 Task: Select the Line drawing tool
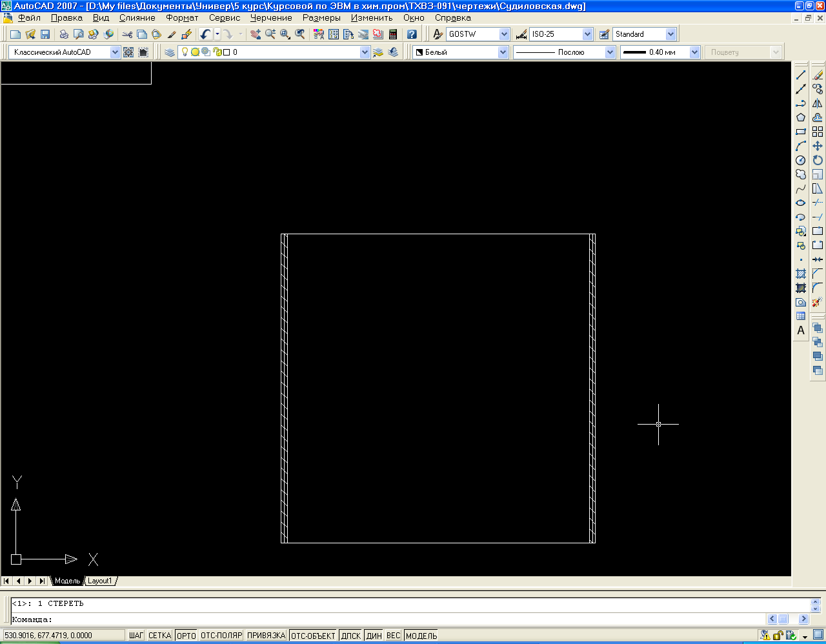pyautogui.click(x=801, y=75)
